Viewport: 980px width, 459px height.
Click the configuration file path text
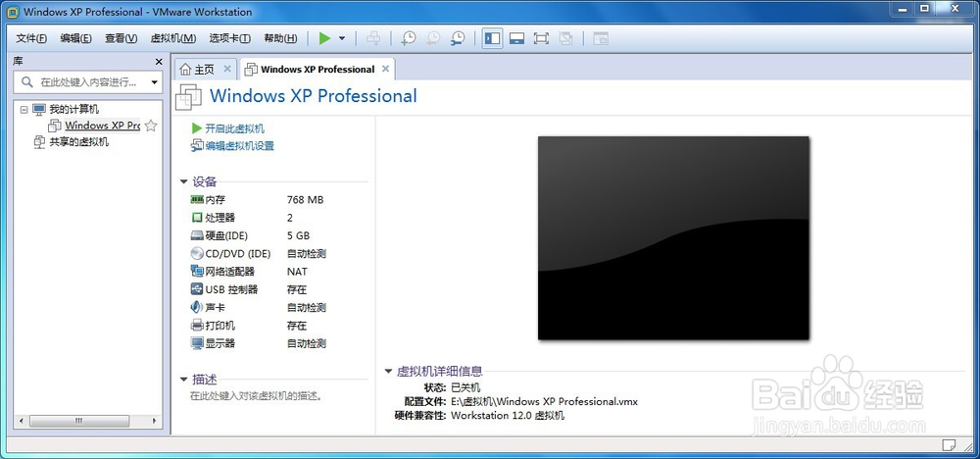(544, 401)
